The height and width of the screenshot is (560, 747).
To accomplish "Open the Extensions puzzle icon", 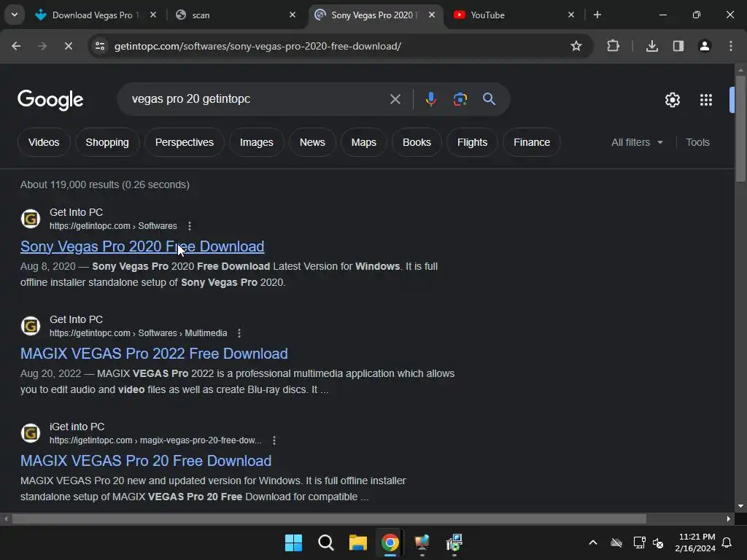I will point(613,46).
